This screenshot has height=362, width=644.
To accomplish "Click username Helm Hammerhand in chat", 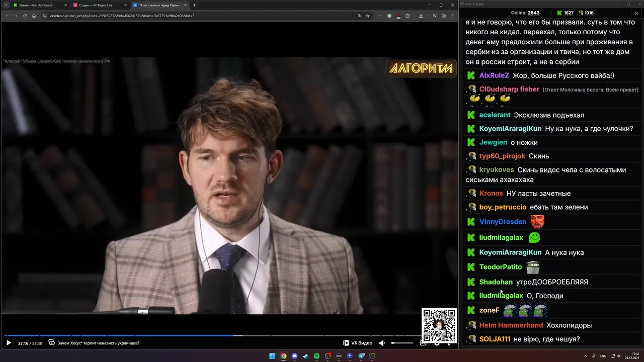I will tap(511, 325).
